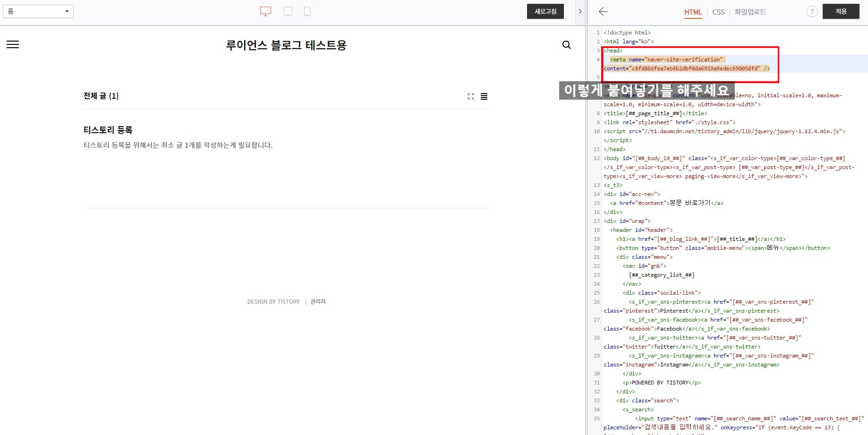This screenshot has width=868, height=435.
Task: Select the HTML tab
Action: click(x=693, y=12)
